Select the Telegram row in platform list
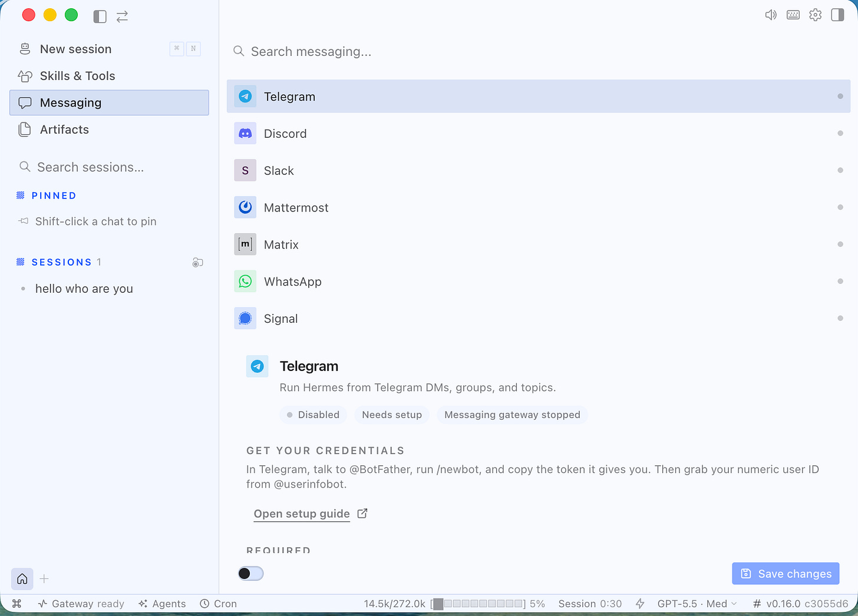Screen dimensions: 858x616 pyautogui.click(x=538, y=96)
